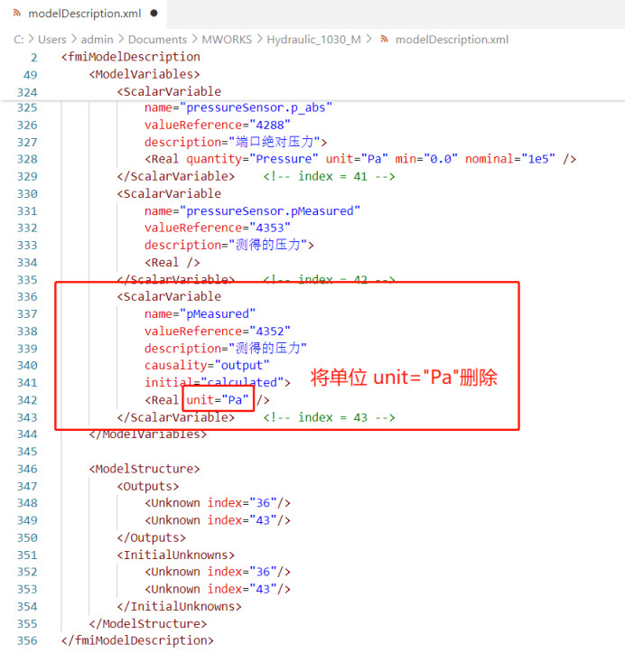
Task: Click Unknown index="36" on line 352
Action: point(218,572)
